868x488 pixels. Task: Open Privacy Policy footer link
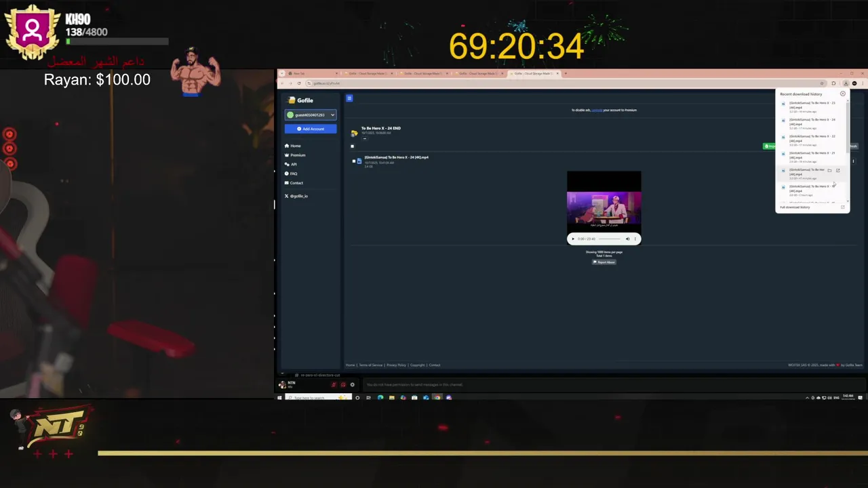click(396, 365)
